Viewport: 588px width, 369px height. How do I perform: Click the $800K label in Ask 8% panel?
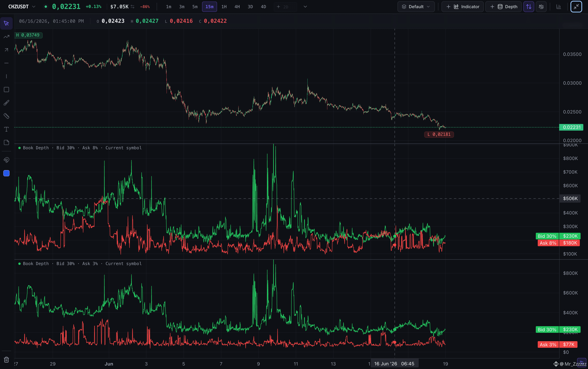(x=570, y=158)
